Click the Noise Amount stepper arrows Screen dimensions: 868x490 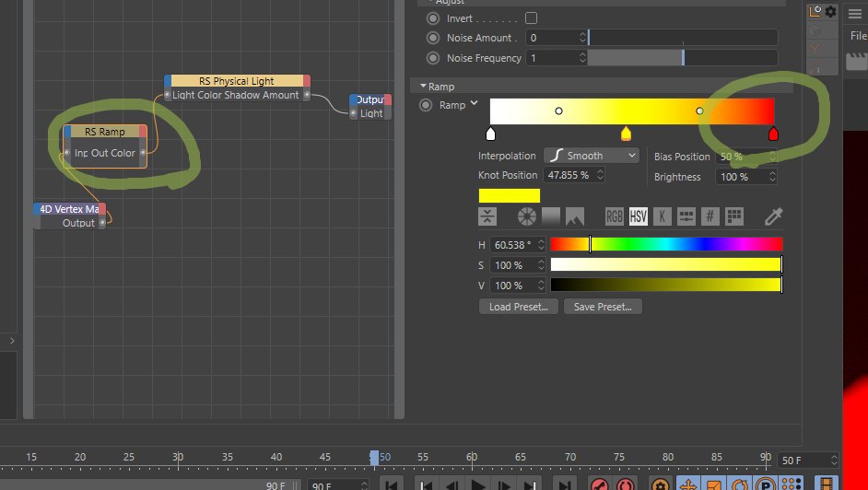click(582, 38)
